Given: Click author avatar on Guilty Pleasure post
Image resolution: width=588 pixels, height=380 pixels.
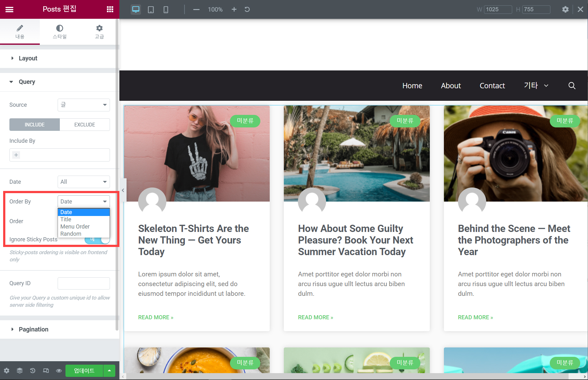Looking at the screenshot, I should pos(312,201).
